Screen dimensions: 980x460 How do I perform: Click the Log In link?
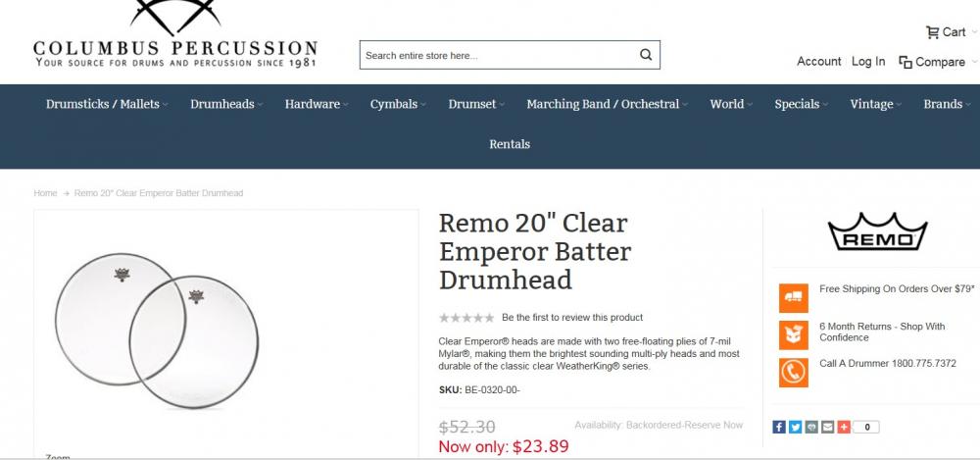pyautogui.click(x=868, y=61)
